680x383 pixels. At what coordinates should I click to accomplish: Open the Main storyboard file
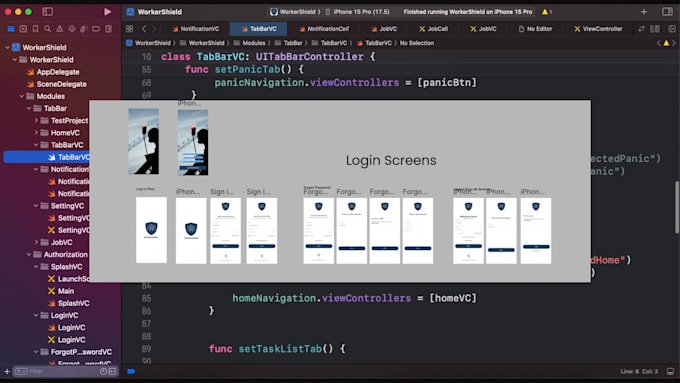61,291
